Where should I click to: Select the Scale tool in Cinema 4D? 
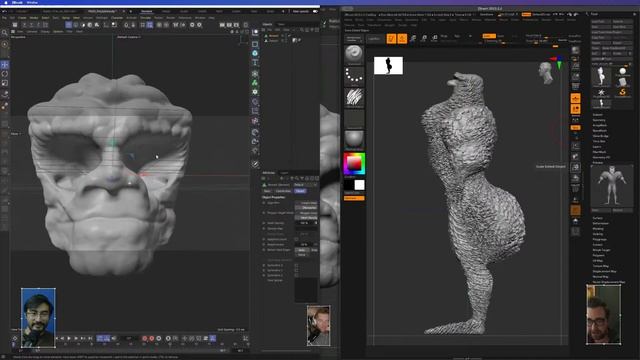[5, 83]
